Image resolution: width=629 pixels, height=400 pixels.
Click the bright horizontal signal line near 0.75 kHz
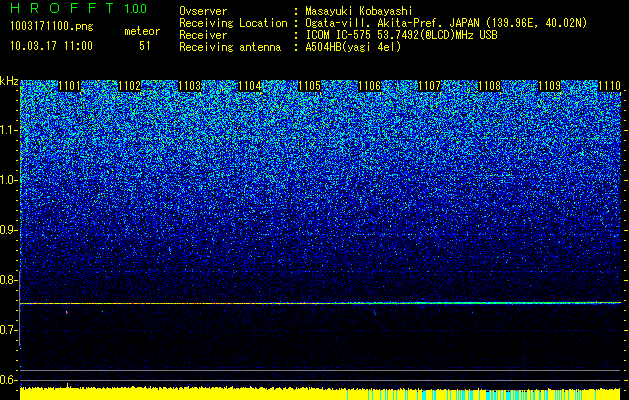tap(320, 303)
